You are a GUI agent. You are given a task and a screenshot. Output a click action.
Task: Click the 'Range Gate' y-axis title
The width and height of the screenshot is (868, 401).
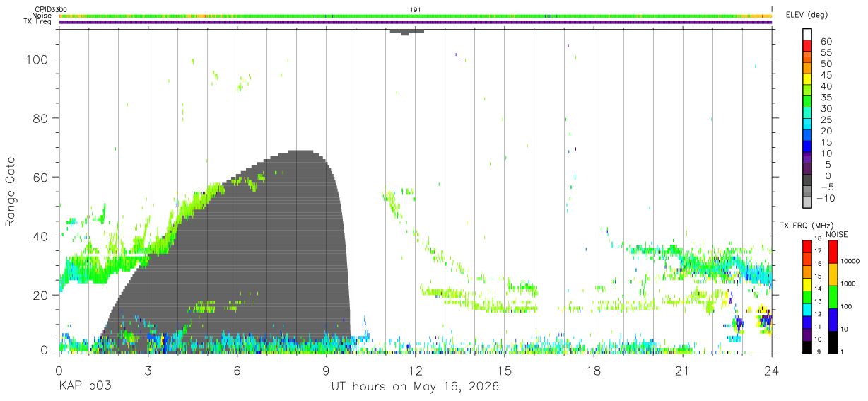[x=11, y=192]
